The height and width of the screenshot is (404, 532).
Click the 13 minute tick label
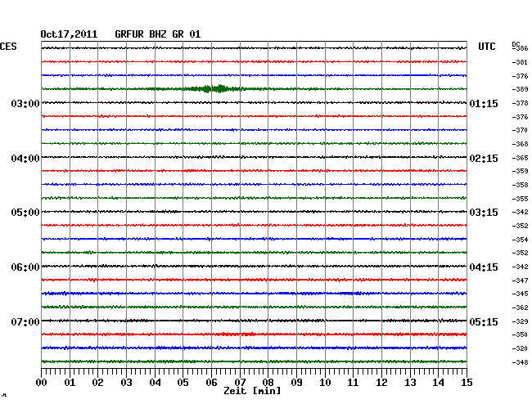(410, 382)
